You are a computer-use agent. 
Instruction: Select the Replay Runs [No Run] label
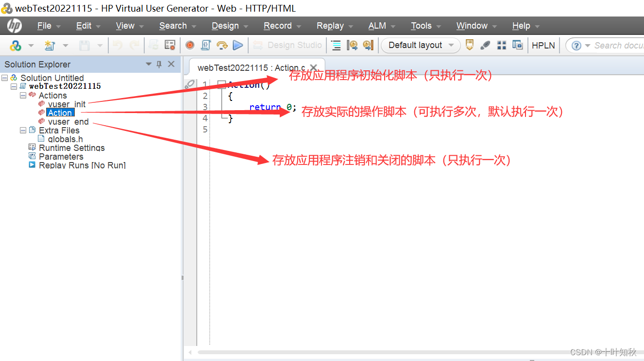click(x=82, y=165)
